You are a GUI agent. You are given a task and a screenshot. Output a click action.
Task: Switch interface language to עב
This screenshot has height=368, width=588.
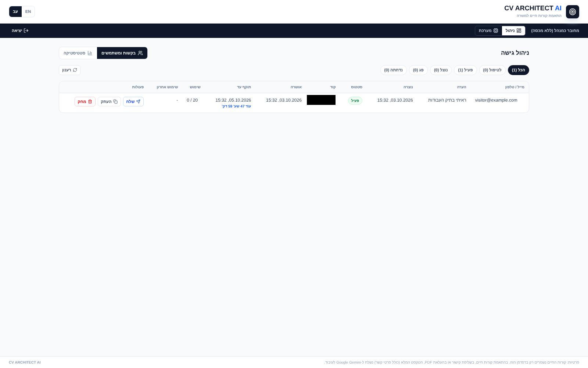pyautogui.click(x=15, y=12)
